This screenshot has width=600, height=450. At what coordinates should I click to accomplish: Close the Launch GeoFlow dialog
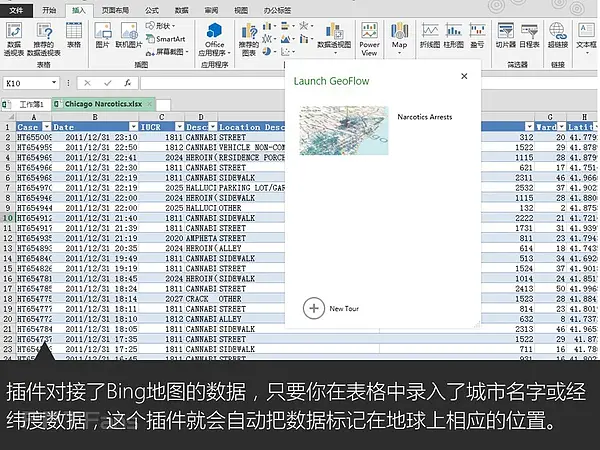tap(464, 76)
